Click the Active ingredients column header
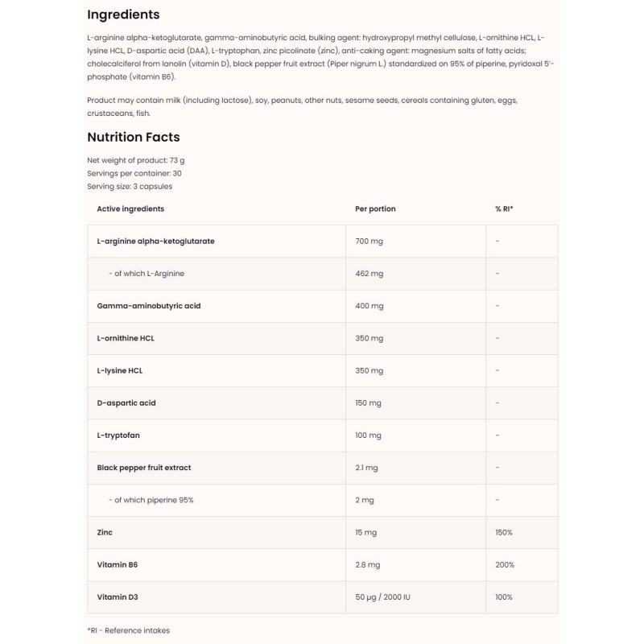The width and height of the screenshot is (644, 644). pos(130,208)
